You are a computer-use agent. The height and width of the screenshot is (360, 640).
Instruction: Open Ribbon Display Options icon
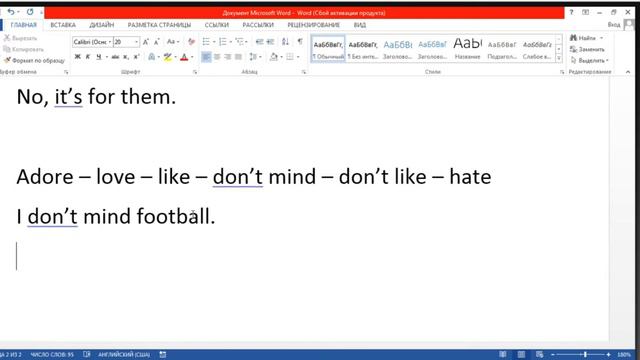coord(585,13)
